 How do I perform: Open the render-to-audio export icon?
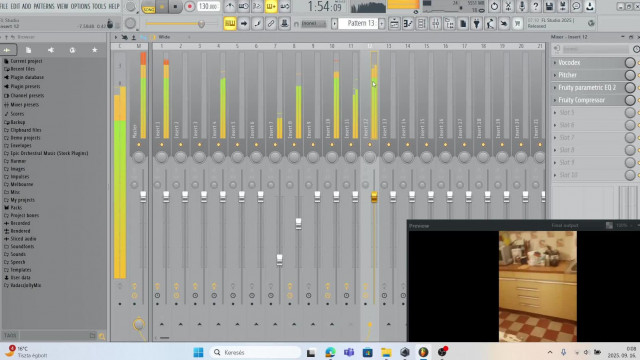562,6
